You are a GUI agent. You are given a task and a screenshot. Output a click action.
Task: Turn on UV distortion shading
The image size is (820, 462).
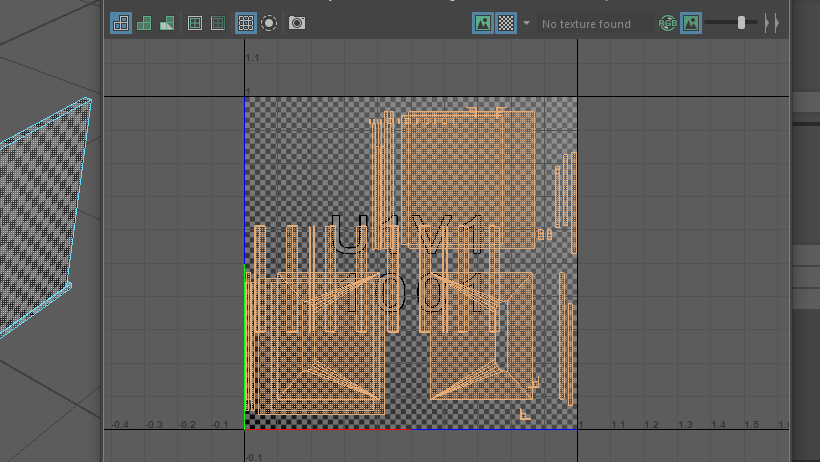pyautogui.click(x=166, y=22)
